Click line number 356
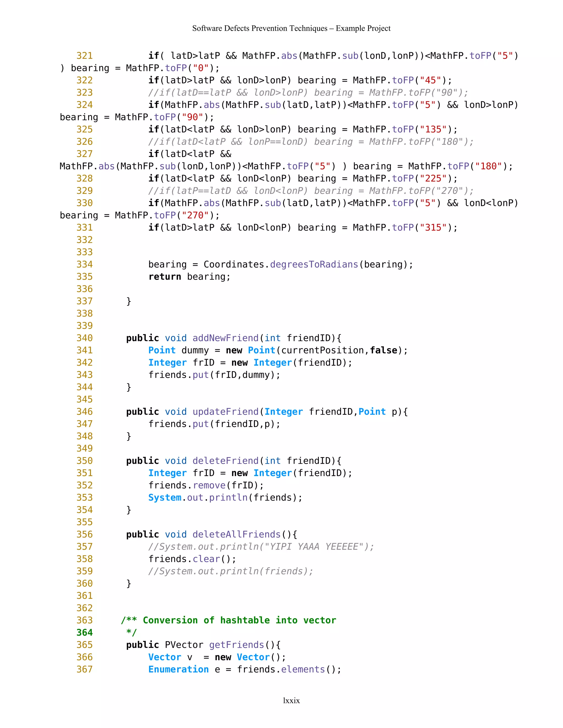 click(x=84, y=534)
